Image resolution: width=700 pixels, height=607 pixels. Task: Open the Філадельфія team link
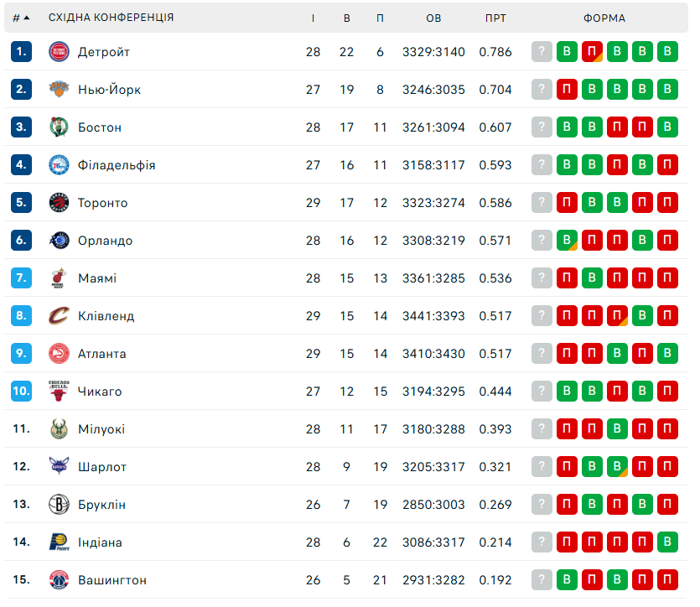[x=117, y=165]
